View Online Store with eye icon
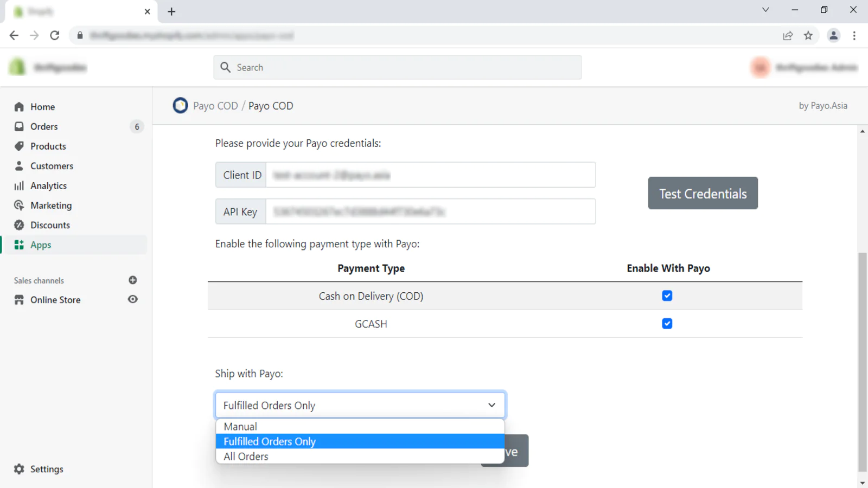This screenshot has width=868, height=488. point(133,299)
